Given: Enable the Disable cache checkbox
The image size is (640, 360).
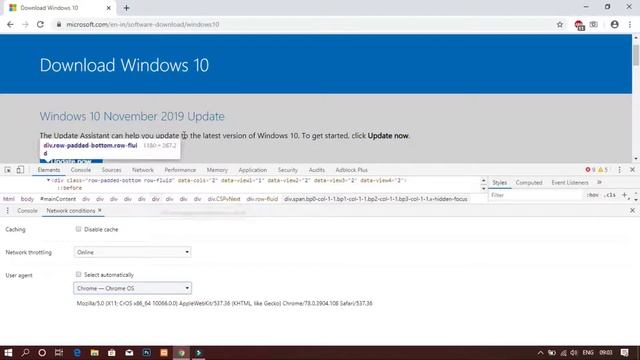Looking at the screenshot, I should pos(78,229).
